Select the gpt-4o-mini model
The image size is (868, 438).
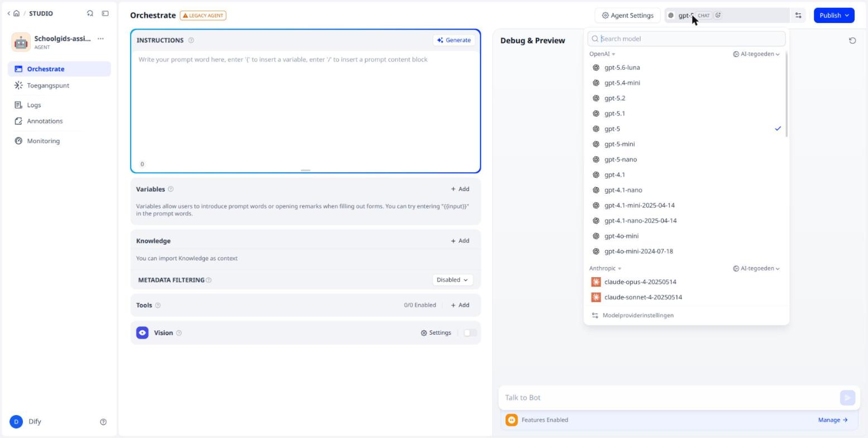click(x=686, y=236)
